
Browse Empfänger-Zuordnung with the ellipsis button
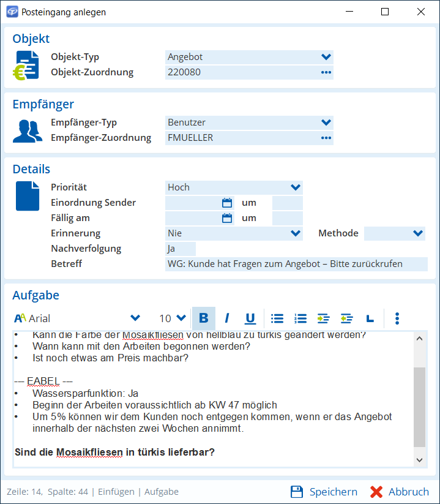[326, 138]
